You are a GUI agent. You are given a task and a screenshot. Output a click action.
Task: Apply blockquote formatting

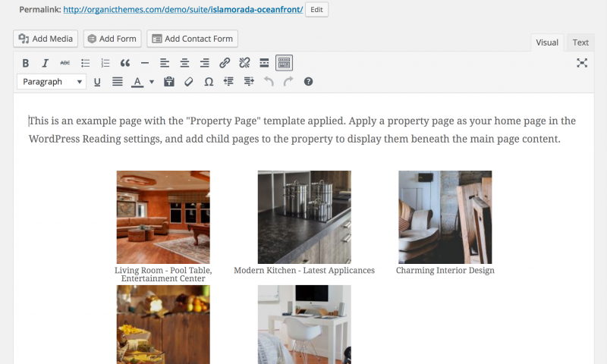point(124,63)
